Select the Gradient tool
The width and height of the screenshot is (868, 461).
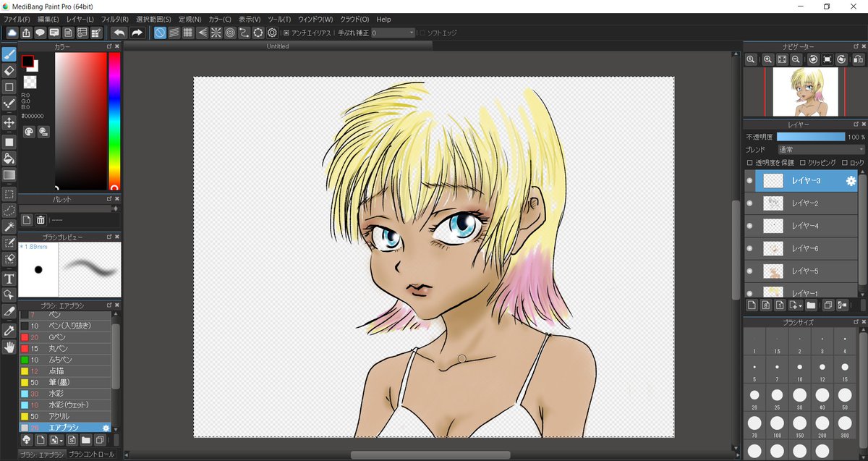click(x=9, y=174)
